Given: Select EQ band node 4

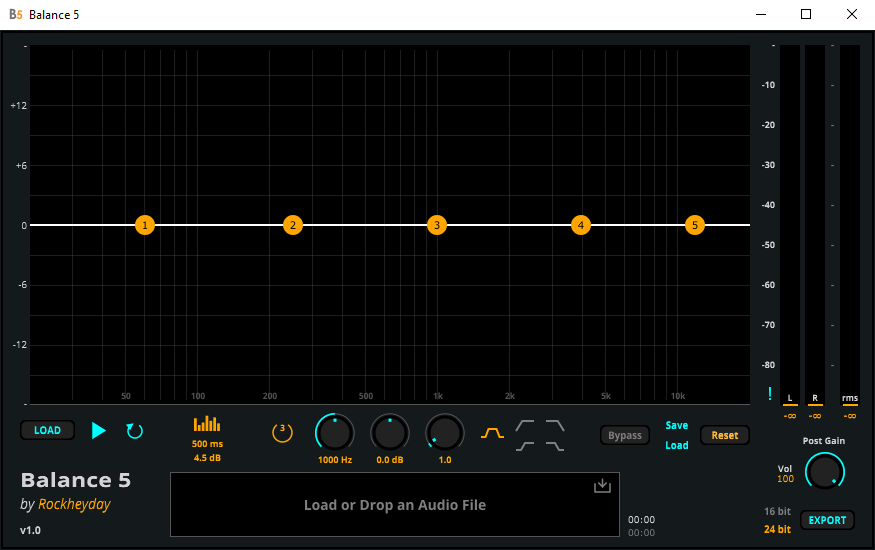Looking at the screenshot, I should [x=581, y=225].
